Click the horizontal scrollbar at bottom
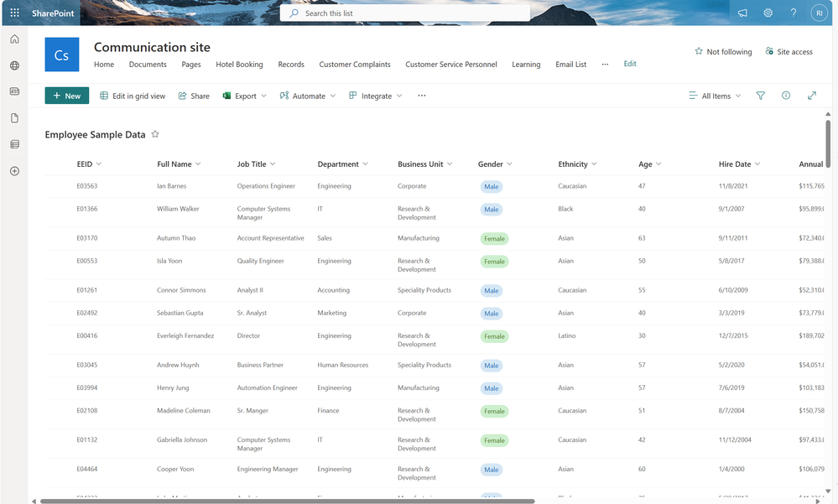The width and height of the screenshot is (838, 504). pos(287,501)
